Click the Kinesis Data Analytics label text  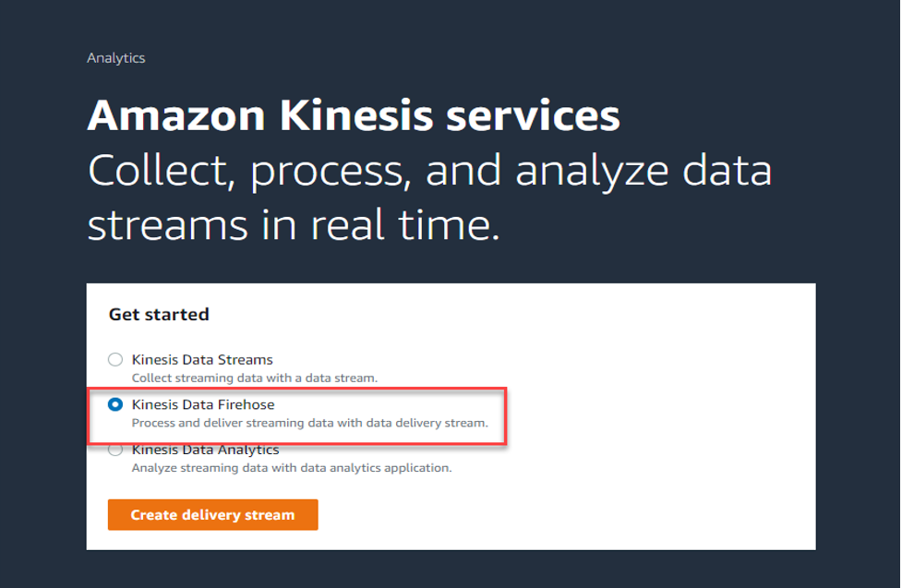pyautogui.click(x=204, y=450)
